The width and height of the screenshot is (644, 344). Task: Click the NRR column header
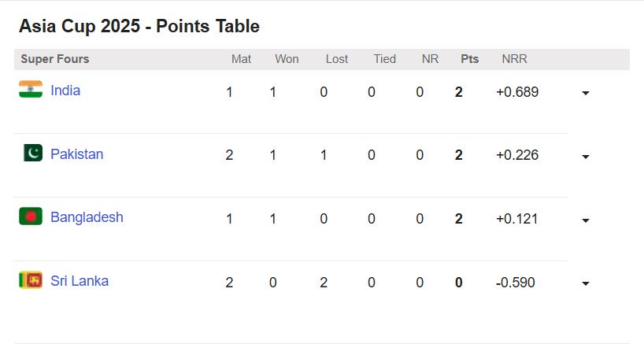click(x=514, y=59)
